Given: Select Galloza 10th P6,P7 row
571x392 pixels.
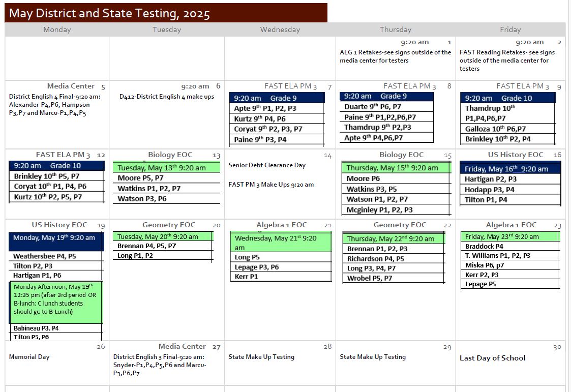Looking at the screenshot, I should coord(507,129).
